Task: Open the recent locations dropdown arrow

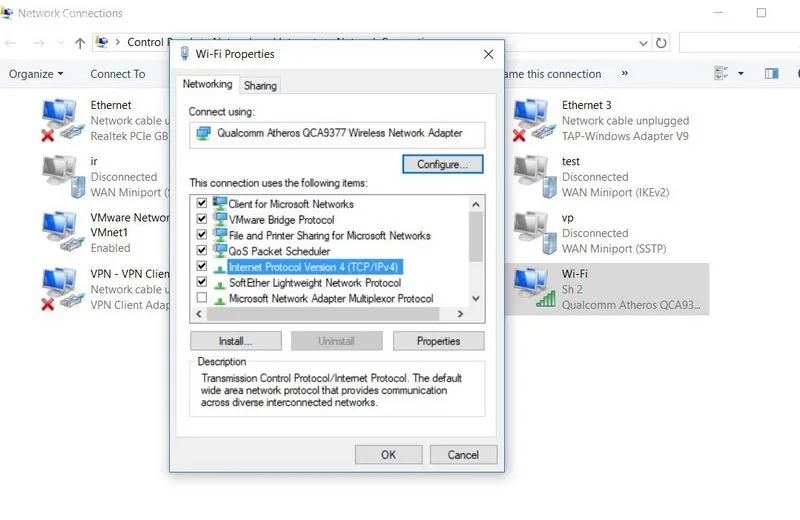Action: point(60,43)
